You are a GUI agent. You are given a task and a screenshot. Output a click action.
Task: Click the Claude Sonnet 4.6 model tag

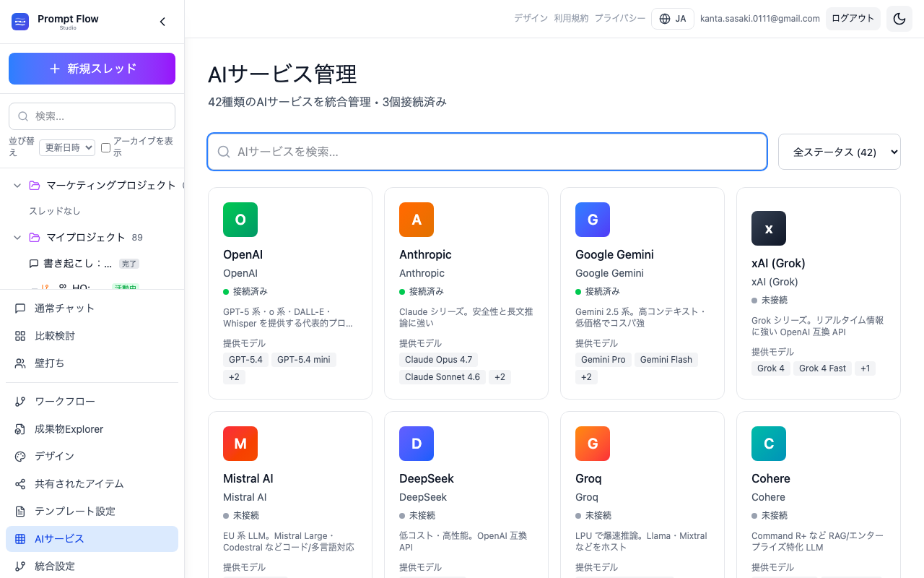click(x=443, y=377)
